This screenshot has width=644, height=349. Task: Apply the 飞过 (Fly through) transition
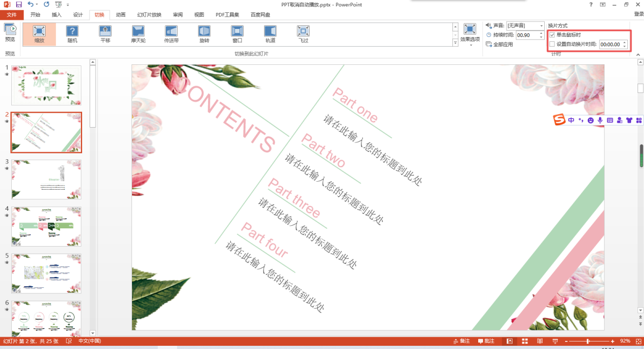pos(303,34)
